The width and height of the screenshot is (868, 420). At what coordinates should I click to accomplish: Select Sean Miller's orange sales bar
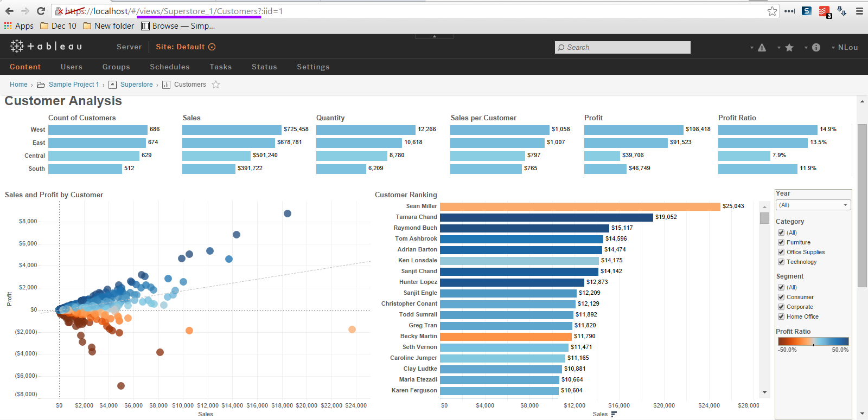[580, 206]
